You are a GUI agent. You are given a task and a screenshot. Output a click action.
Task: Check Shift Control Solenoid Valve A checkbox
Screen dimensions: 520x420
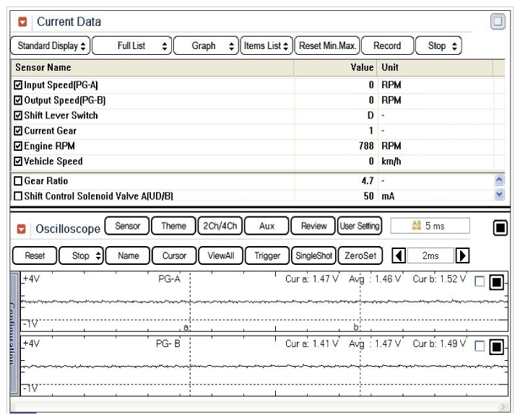pos(18,196)
